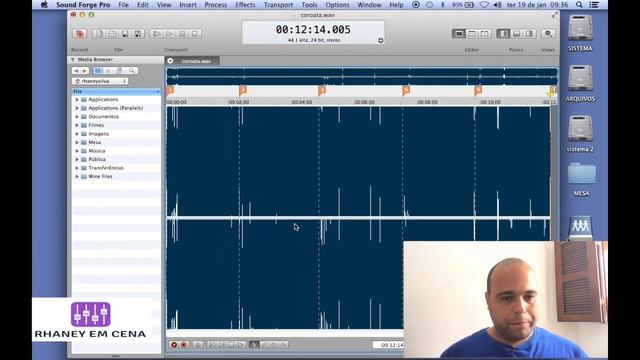Click the last Transport toolbar button
Screen dimensions: 640x360
[195, 34]
